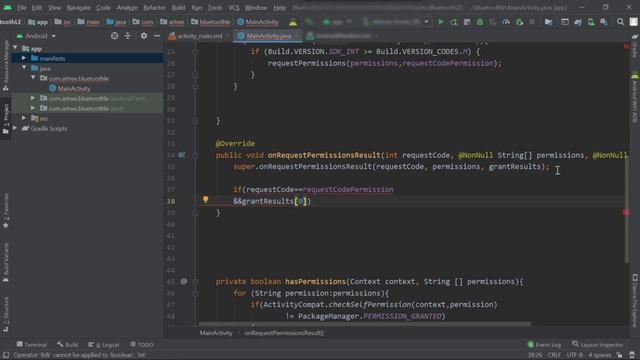This screenshot has height=360, width=640.
Task: Switch to the AndroidManifest.xml tab
Action: [343, 36]
